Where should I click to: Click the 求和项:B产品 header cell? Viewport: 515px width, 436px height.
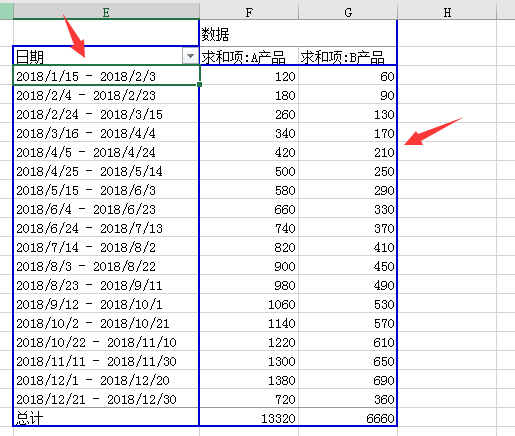click(x=348, y=56)
